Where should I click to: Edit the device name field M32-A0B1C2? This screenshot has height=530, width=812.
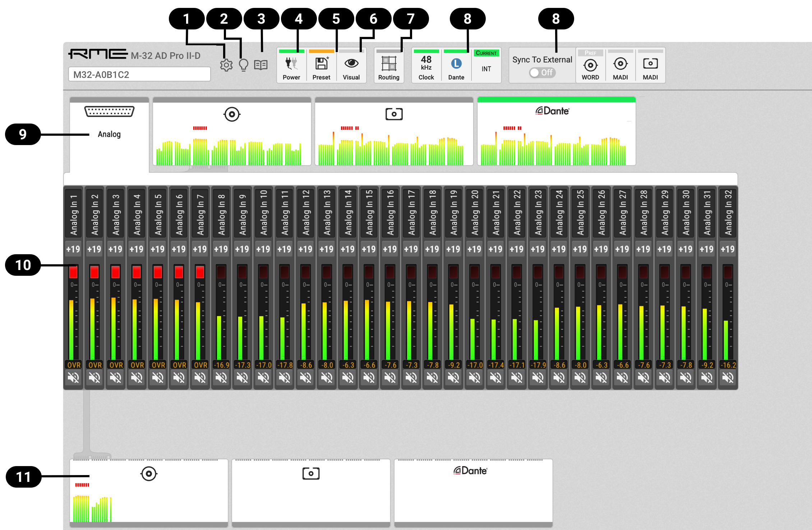click(x=139, y=74)
